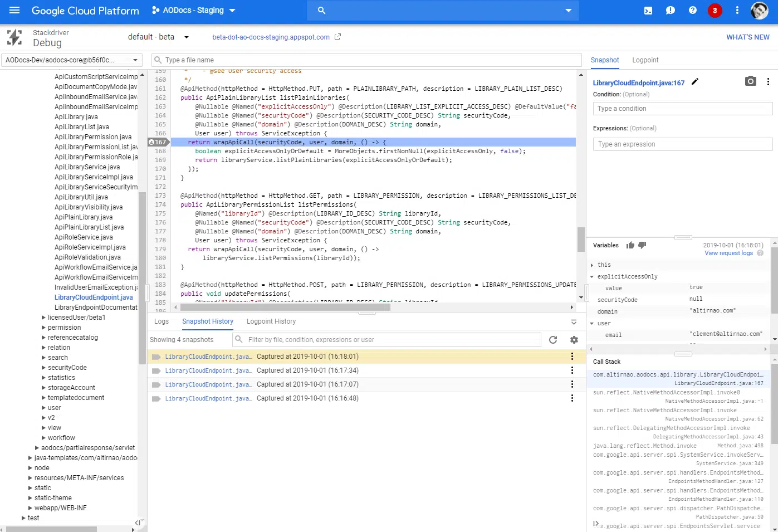Image resolution: width=778 pixels, height=532 pixels.
Task: Collapse the bottom history panel chevron
Action: 574,322
